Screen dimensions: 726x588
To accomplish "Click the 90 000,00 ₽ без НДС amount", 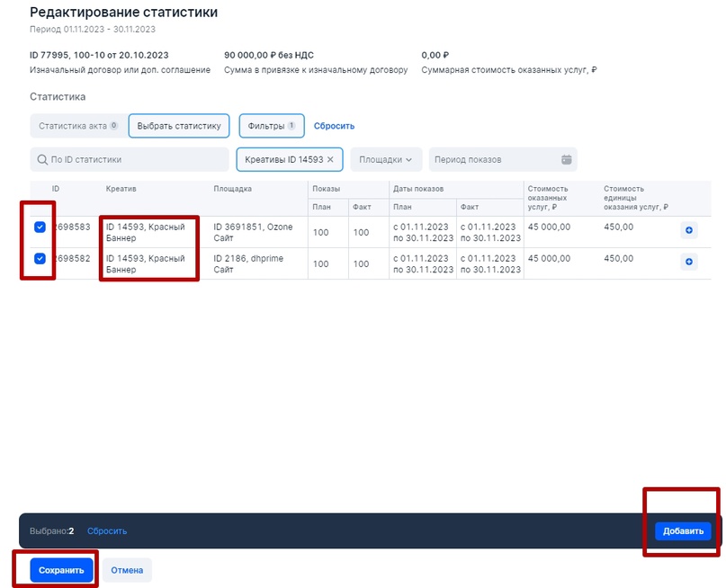I will point(269,55).
